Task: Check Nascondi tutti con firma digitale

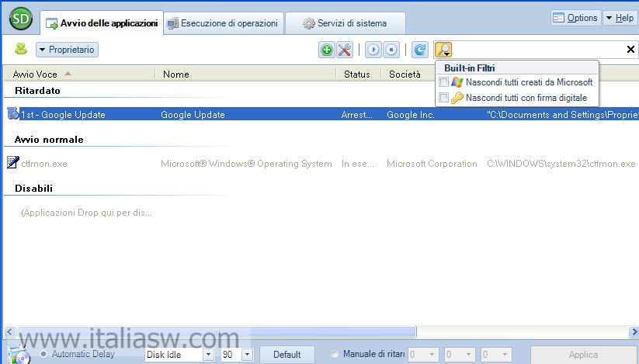Action: point(444,98)
